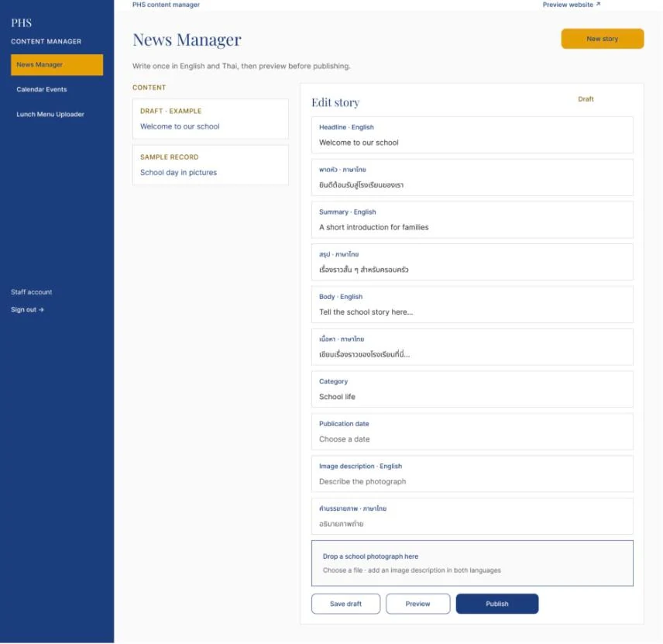Click the 'News Manager' page heading
Viewport: 663px width, 644px height.
(187, 40)
